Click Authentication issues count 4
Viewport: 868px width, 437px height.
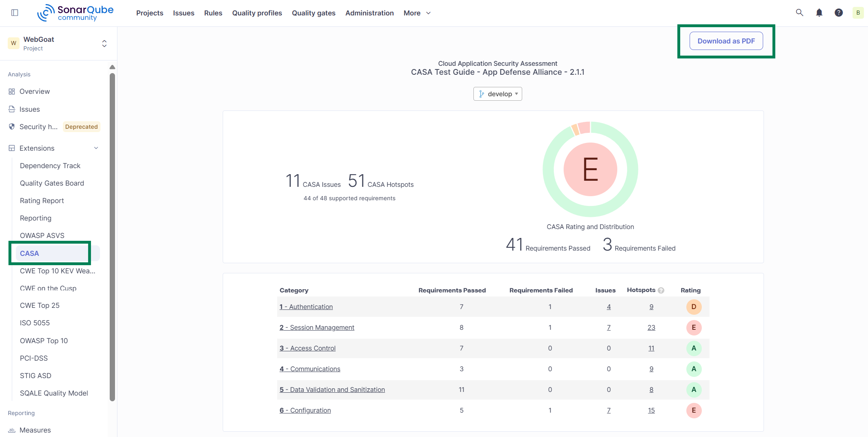[x=609, y=307]
